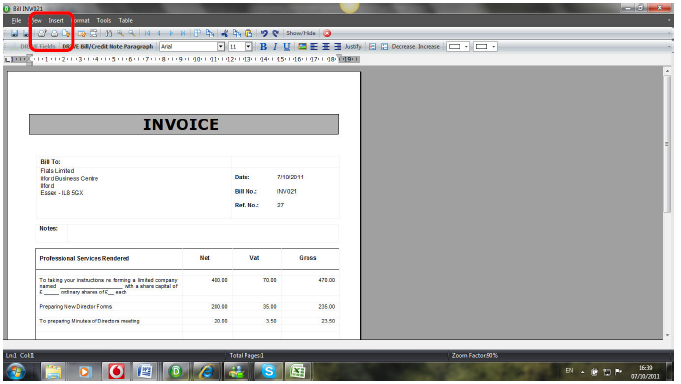Click the 470.00 gross amount
Viewport: 681px width, 384px height.
tap(327, 280)
